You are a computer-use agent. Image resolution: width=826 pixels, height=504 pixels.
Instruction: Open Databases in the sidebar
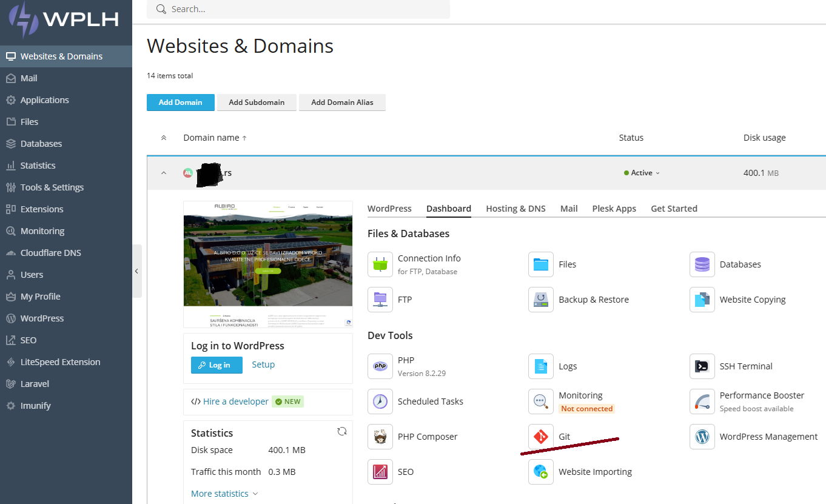[66, 144]
